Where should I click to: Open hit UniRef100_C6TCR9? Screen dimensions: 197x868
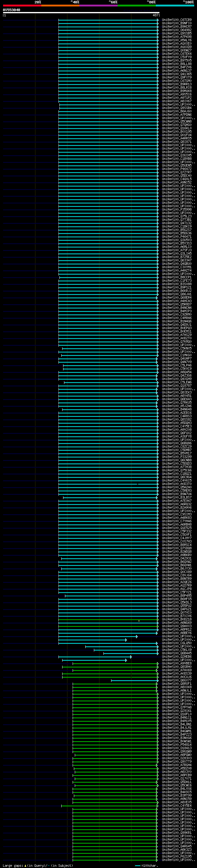pos(177,20)
